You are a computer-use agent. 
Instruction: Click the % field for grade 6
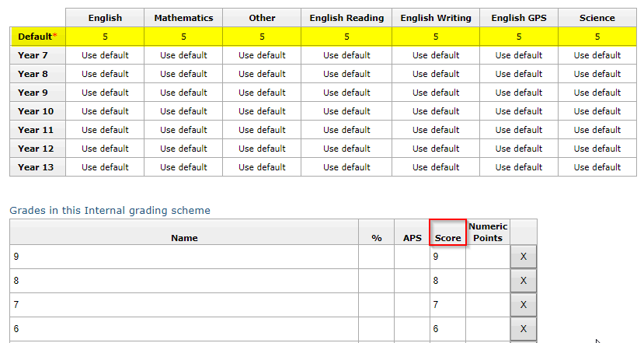376,328
